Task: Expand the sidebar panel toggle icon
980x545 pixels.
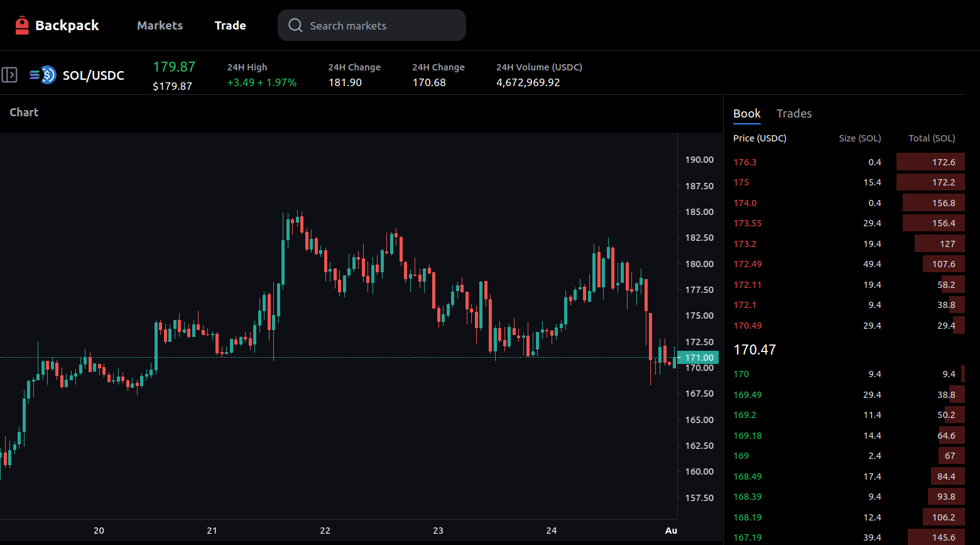Action: coord(9,75)
